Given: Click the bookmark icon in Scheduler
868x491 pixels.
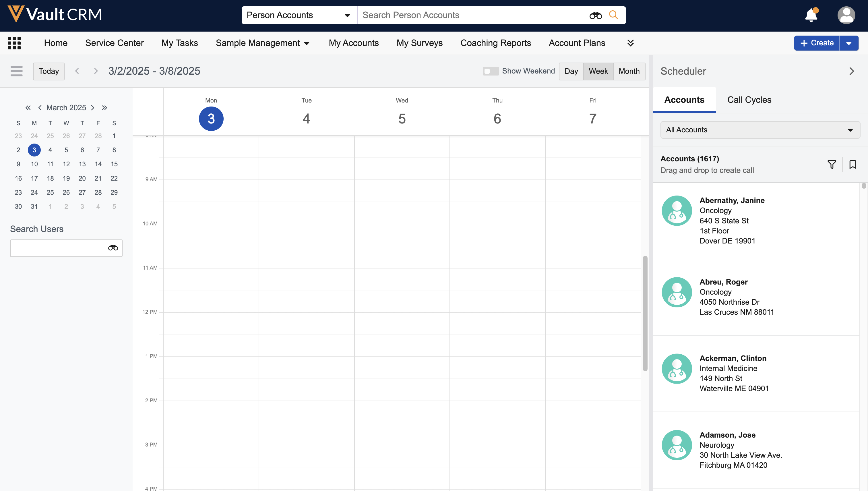Looking at the screenshot, I should click(x=852, y=165).
